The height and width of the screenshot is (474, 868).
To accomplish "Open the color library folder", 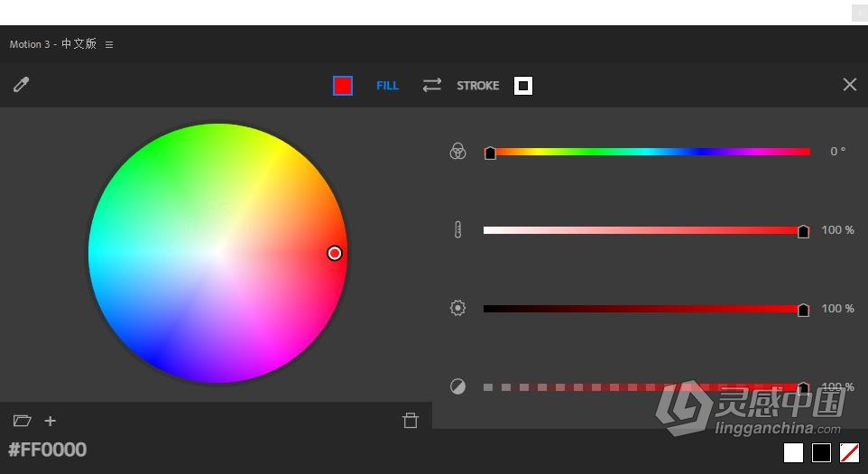I will [x=23, y=421].
